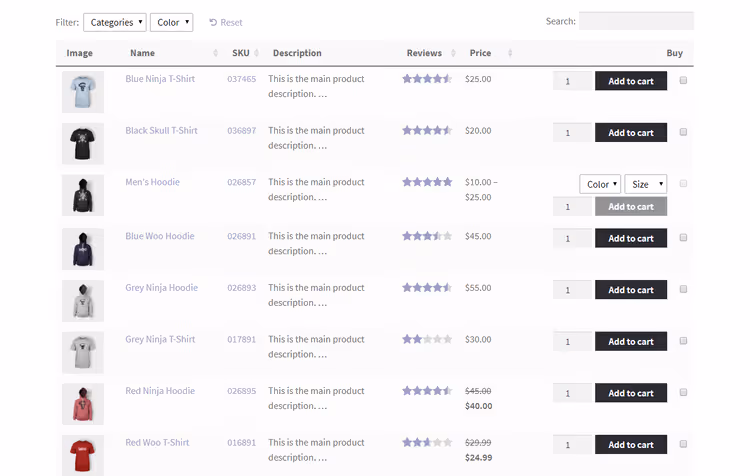Tick the checkbox for Blue Ninja T-Shirt
This screenshot has height=476, width=750.
coord(683,80)
